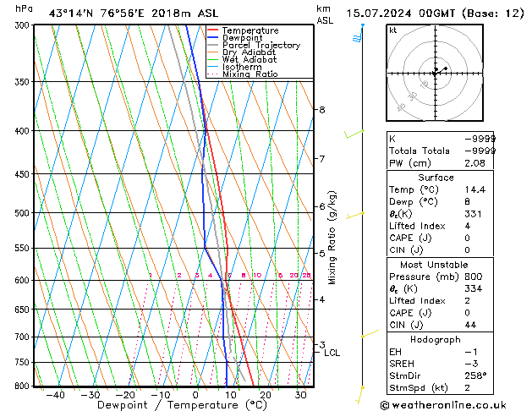Image resolution: width=532 pixels, height=411 pixels.
Task: Click the -40 temperature axis tick
Action: pos(55,395)
